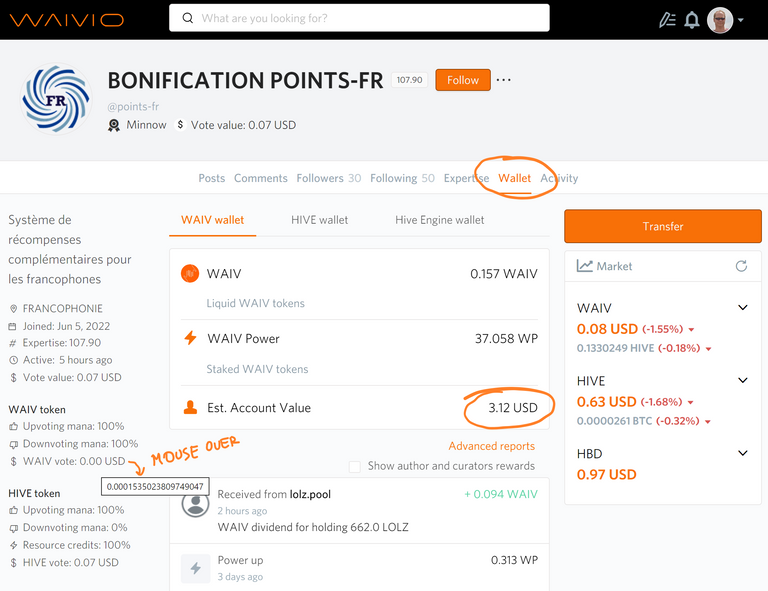Open the three-dots more options menu

click(x=504, y=80)
